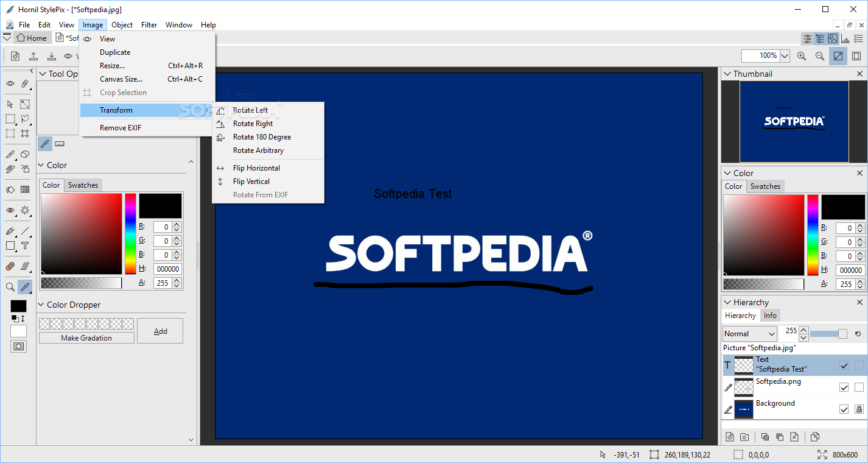Select the lasso selection tool
This screenshot has height=463, width=868.
coord(25,119)
